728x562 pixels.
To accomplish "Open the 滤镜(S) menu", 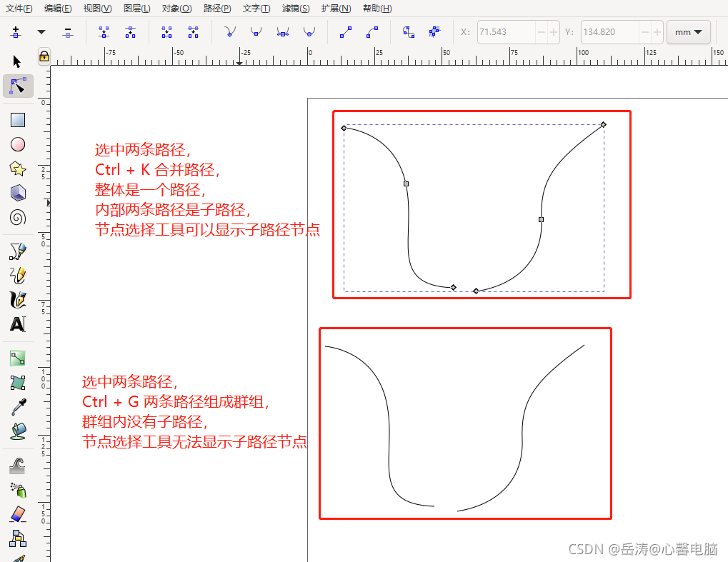I will (x=296, y=9).
